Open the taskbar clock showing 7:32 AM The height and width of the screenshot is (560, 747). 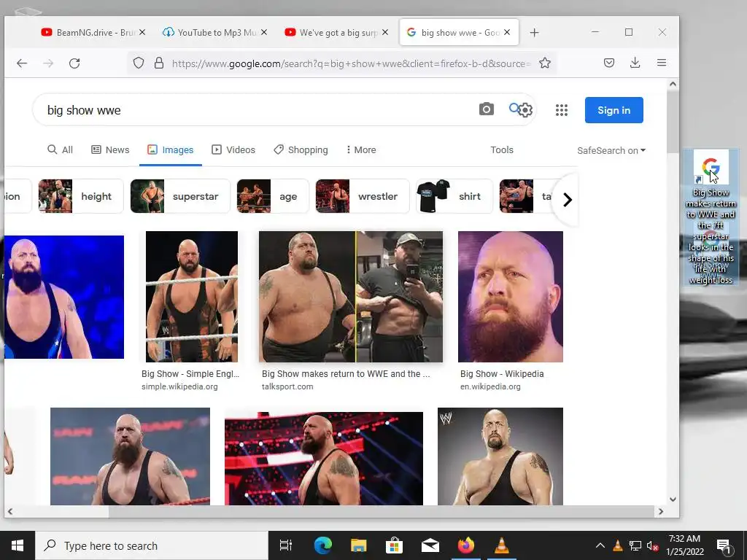684,545
